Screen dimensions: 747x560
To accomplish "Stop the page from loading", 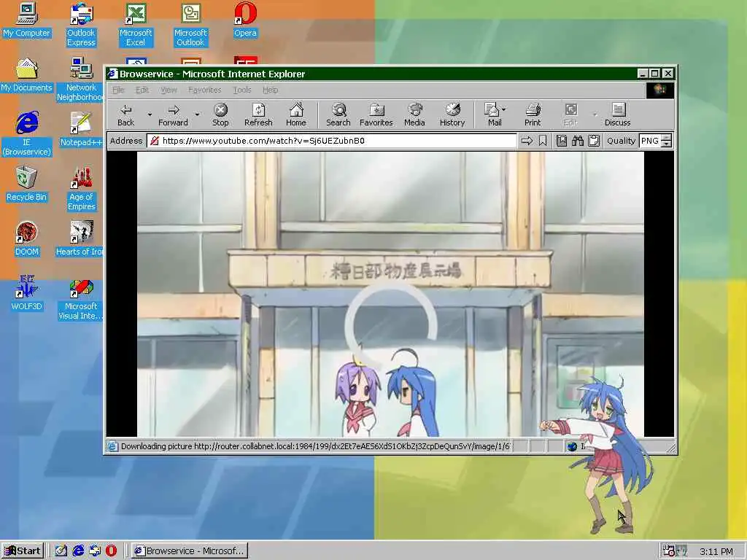I will click(220, 114).
